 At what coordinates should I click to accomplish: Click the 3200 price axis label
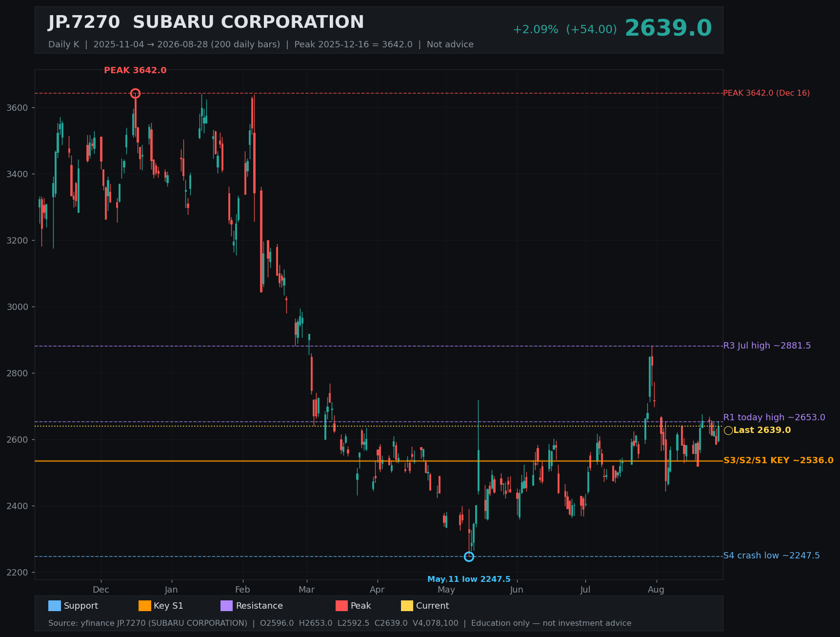tap(17, 241)
